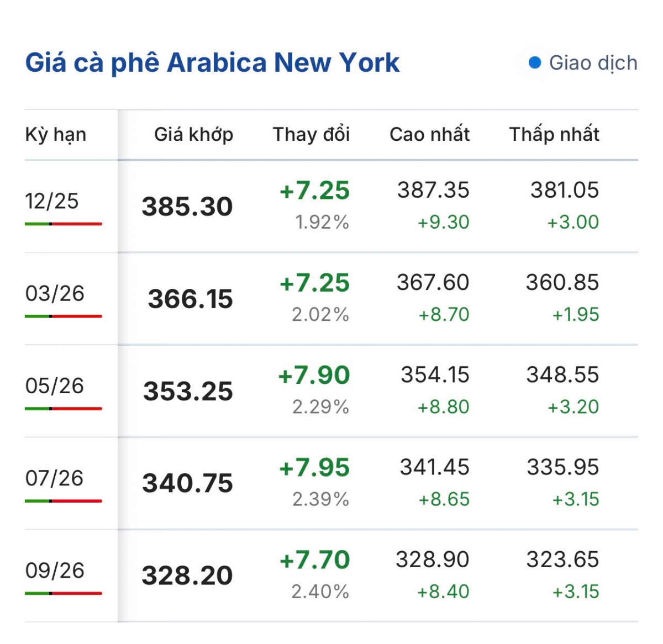
Task: Open the 07/26 contract term
Action: pos(54,478)
